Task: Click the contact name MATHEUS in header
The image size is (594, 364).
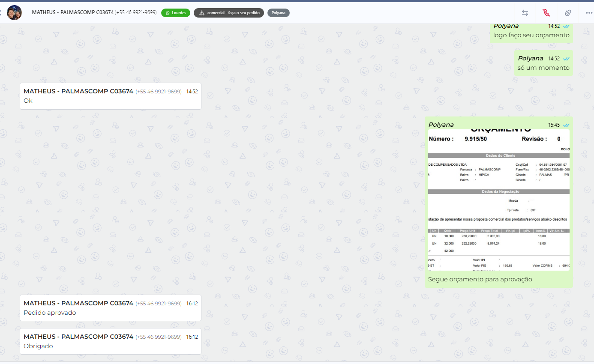Action: pyautogui.click(x=72, y=12)
